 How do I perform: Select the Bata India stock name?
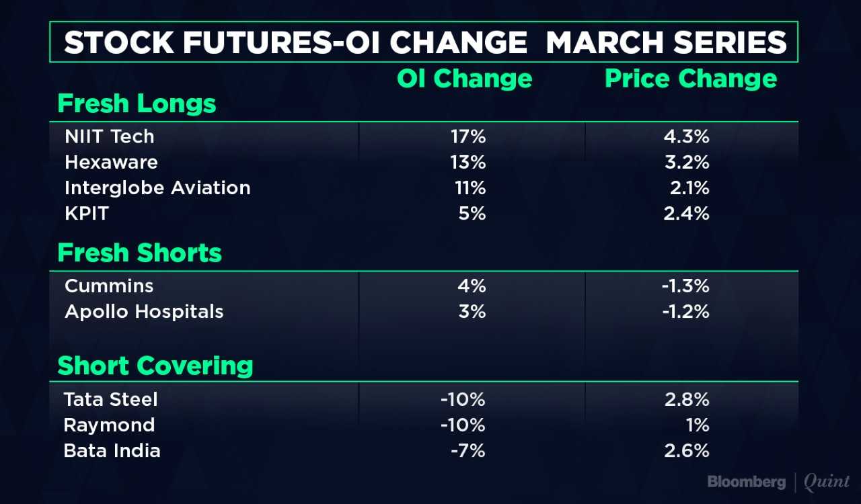click(x=112, y=450)
